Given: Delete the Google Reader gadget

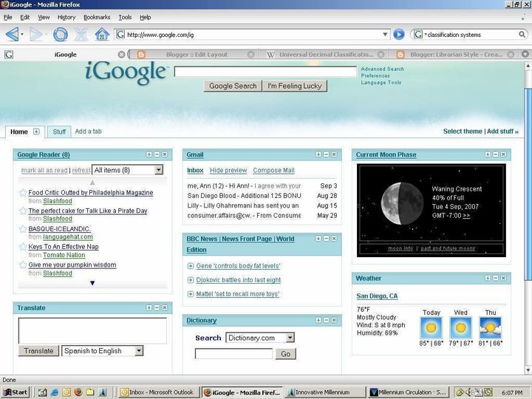Looking at the screenshot, I should point(165,154).
